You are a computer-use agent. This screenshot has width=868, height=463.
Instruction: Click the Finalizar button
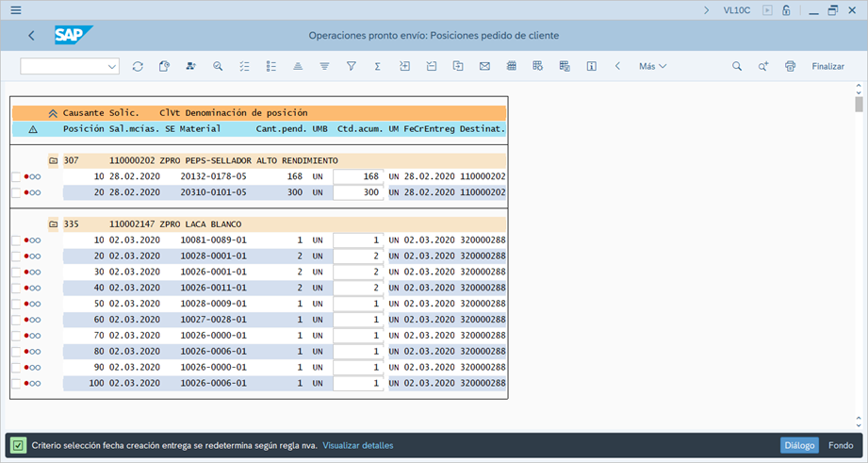827,66
